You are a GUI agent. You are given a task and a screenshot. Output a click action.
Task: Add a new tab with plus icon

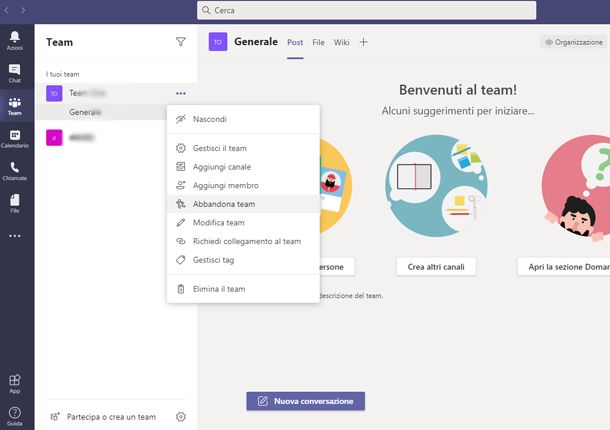click(x=363, y=42)
